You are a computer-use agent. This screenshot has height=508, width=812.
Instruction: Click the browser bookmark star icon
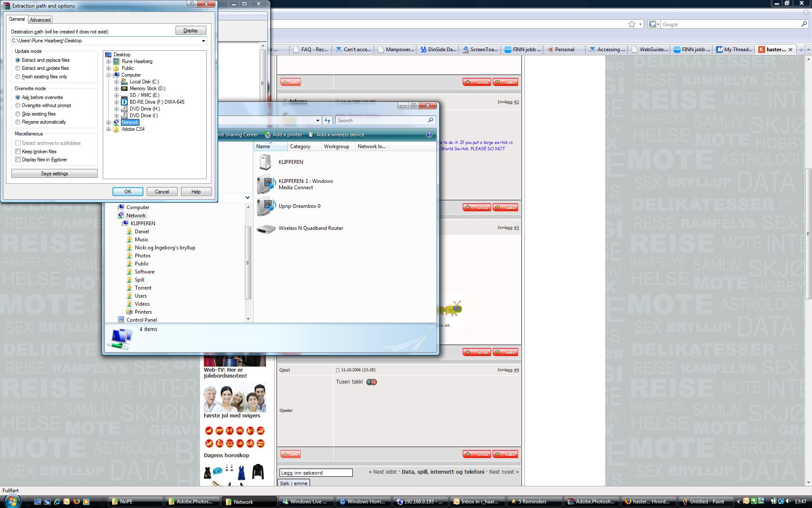(x=632, y=24)
